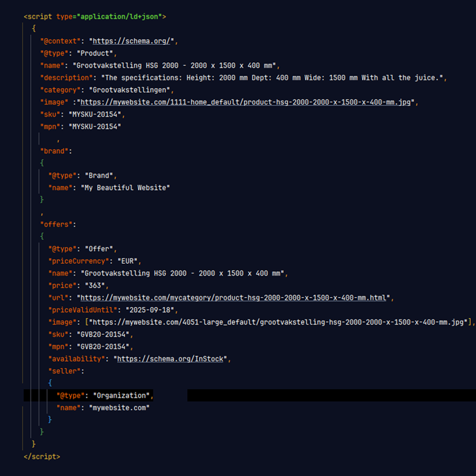Click the "brand" key

[x=54, y=151]
